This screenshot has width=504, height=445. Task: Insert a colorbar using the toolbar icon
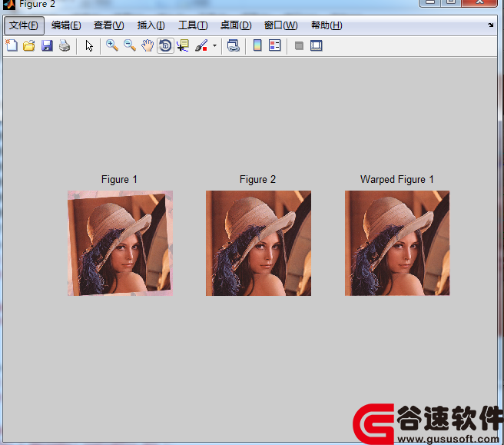coord(257,45)
